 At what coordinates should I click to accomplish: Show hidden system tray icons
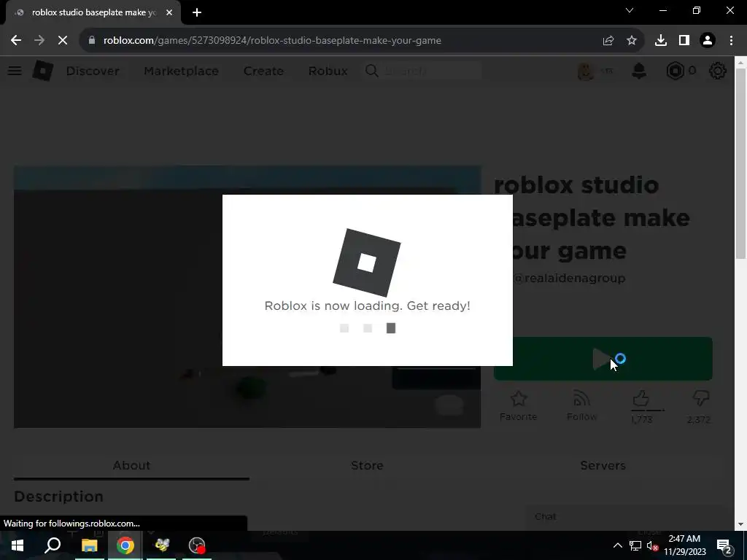[x=617, y=545]
